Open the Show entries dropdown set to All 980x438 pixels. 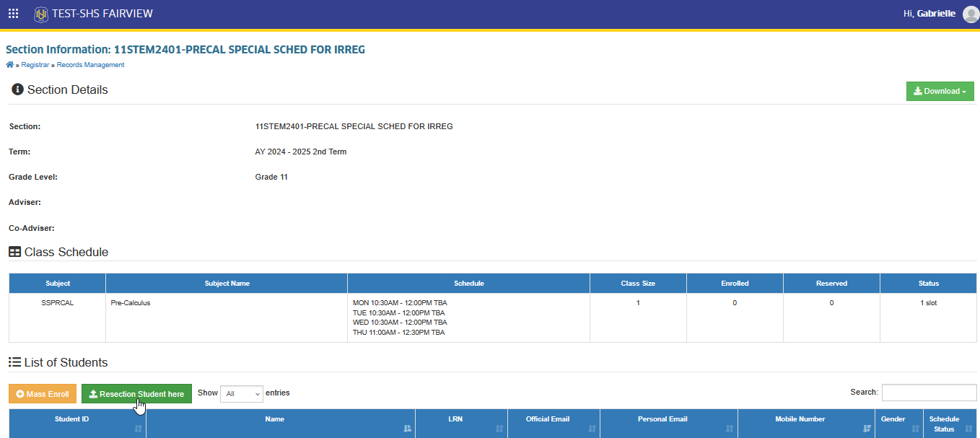coord(242,393)
